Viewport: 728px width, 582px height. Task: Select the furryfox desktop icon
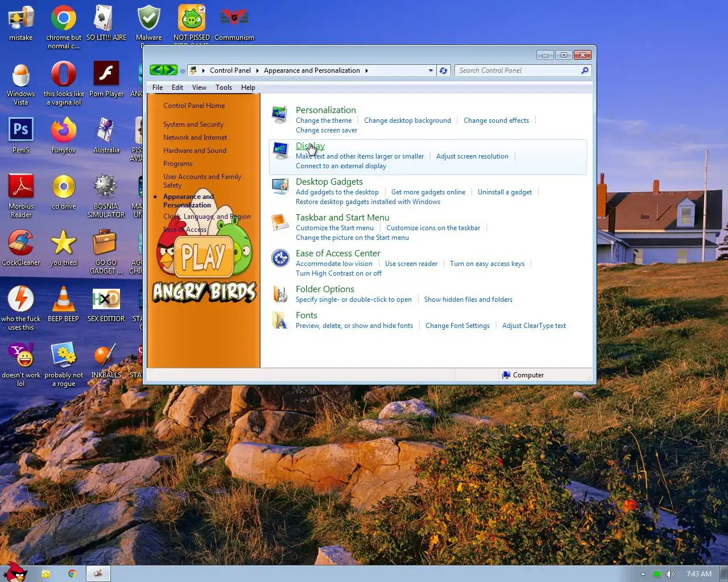pyautogui.click(x=64, y=135)
